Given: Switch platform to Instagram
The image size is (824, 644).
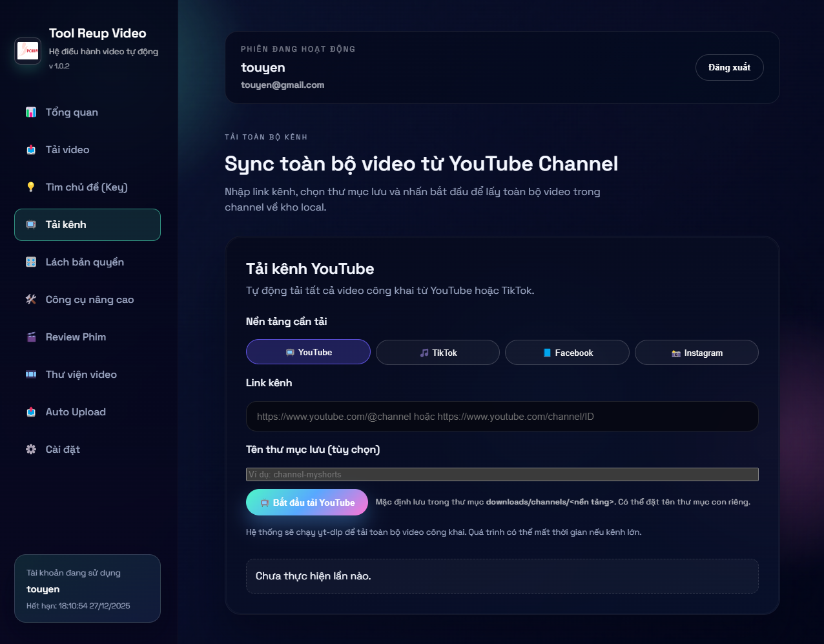Looking at the screenshot, I should click(696, 353).
